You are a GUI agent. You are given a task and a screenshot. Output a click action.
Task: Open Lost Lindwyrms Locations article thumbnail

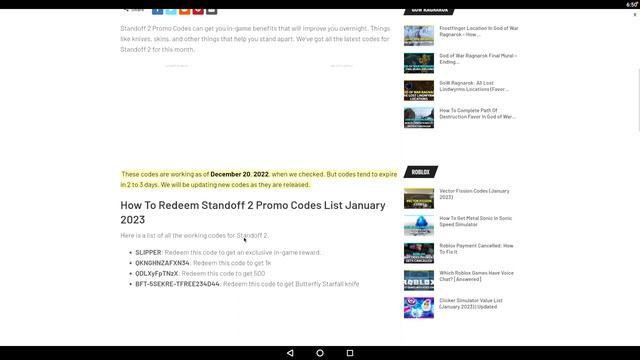tap(419, 90)
